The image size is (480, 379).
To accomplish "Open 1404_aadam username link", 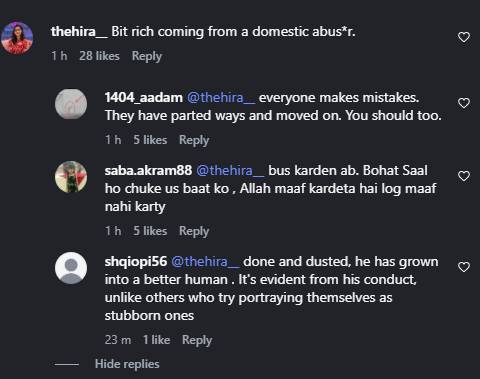I will point(144,98).
